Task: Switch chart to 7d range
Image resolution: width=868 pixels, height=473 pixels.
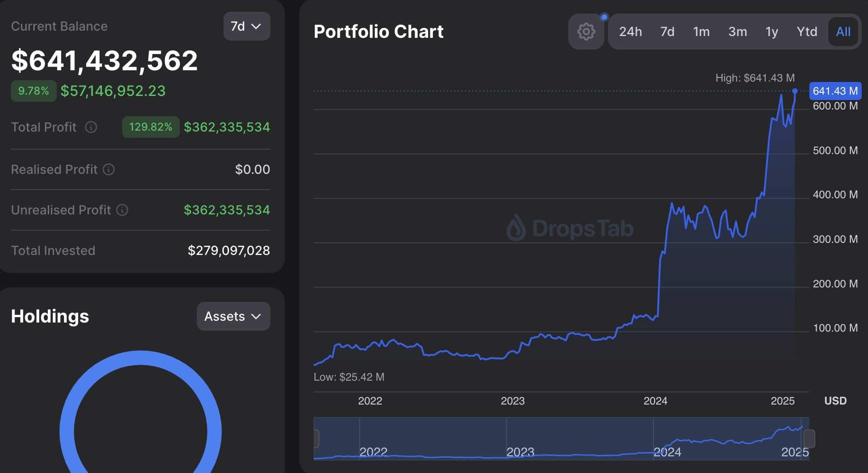Action: [x=667, y=32]
